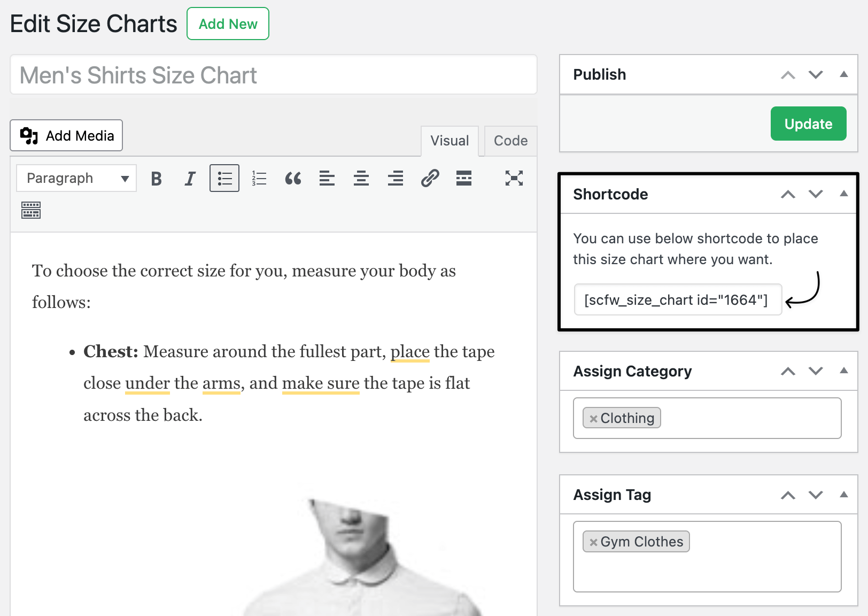Move Assign Tag panel down
868x616 pixels.
pos(816,495)
